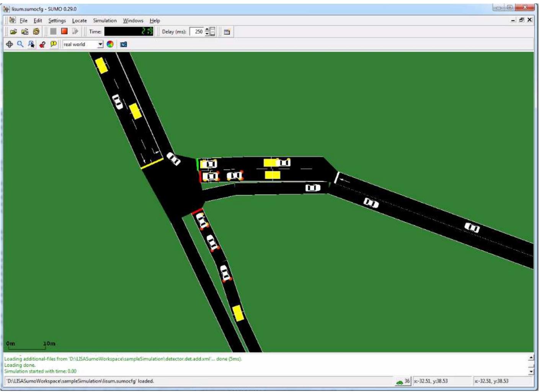The width and height of the screenshot is (542, 392).
Task: Click the window icon right of the delay slider
Action: pyautogui.click(x=227, y=32)
